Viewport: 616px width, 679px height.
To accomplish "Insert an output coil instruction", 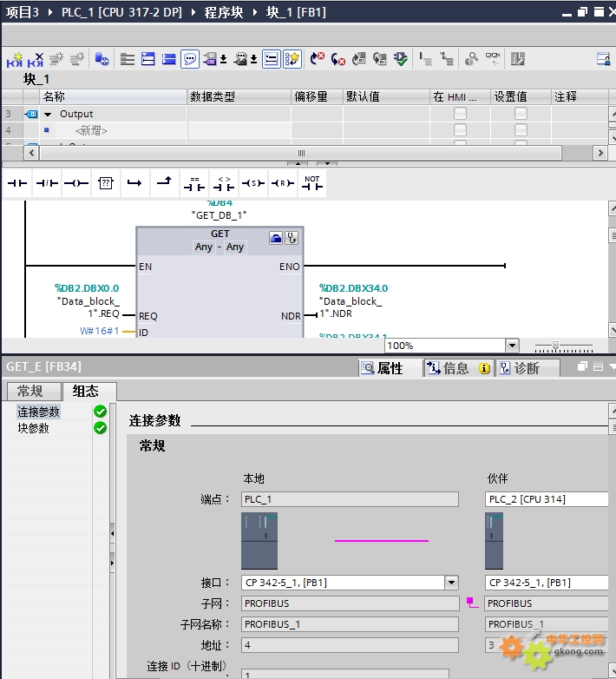I will (x=76, y=183).
